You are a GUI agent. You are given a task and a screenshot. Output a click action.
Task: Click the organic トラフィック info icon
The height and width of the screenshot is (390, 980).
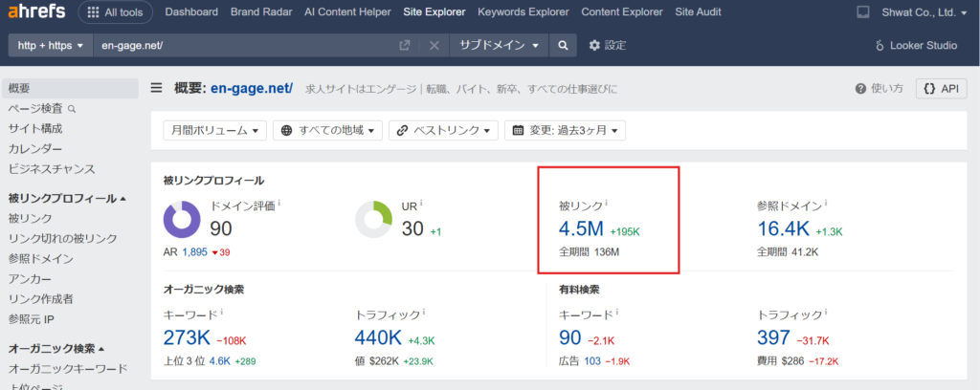424,312
